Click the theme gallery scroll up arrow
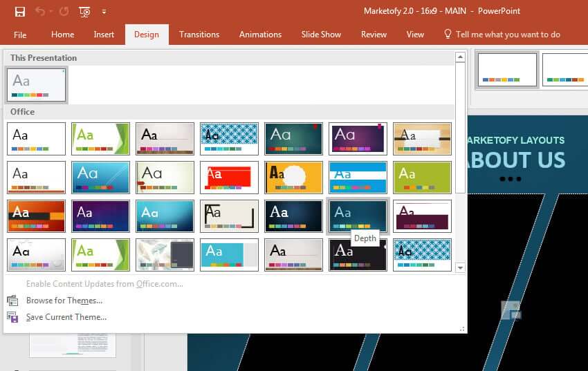 pos(460,57)
